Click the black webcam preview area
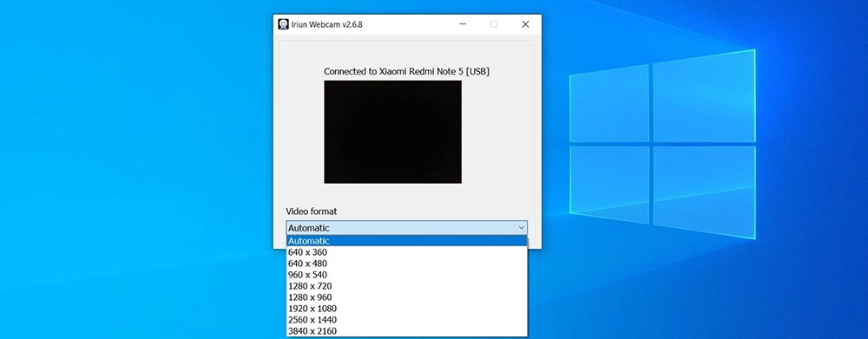 (x=392, y=132)
